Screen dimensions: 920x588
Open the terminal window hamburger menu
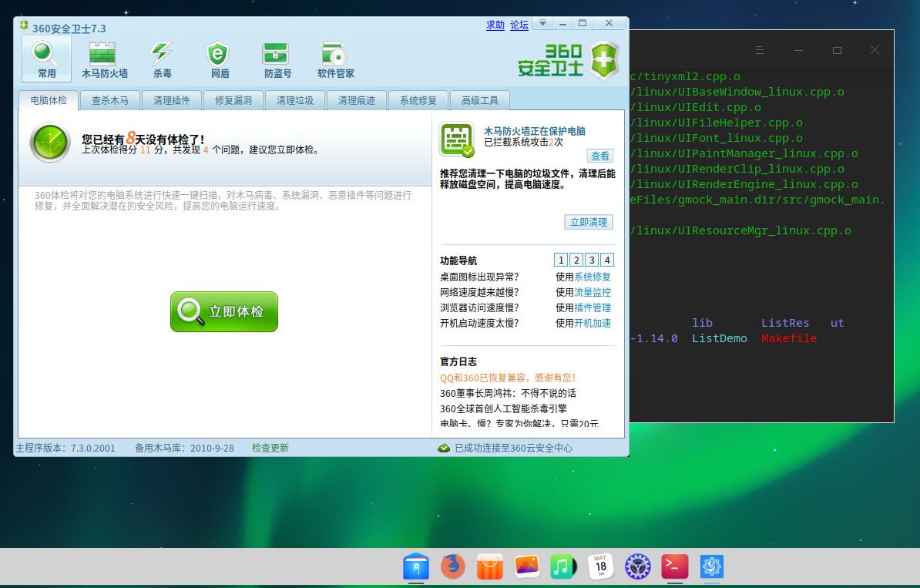pos(759,50)
